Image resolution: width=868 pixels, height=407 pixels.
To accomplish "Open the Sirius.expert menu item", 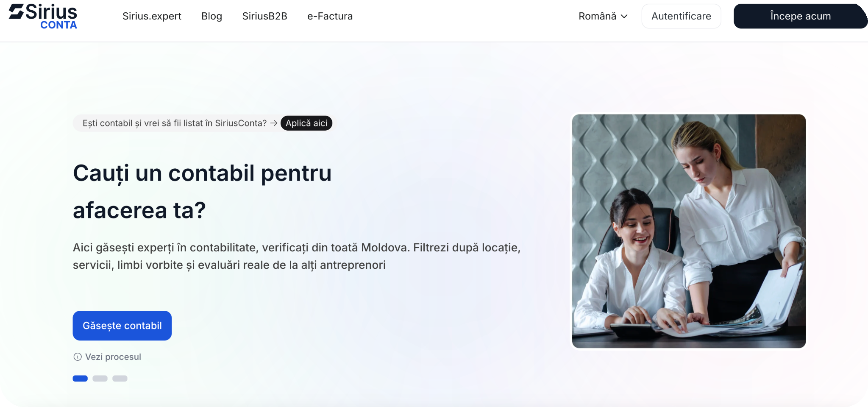I will [152, 16].
